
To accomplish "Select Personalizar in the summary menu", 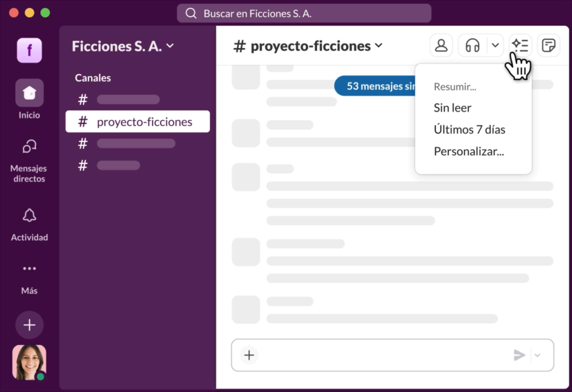I will (468, 151).
